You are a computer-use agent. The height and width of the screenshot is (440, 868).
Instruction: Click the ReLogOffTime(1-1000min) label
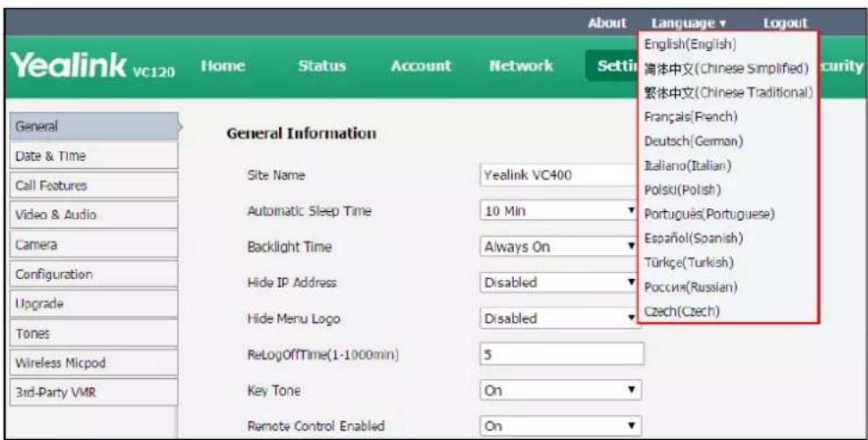click(x=323, y=354)
